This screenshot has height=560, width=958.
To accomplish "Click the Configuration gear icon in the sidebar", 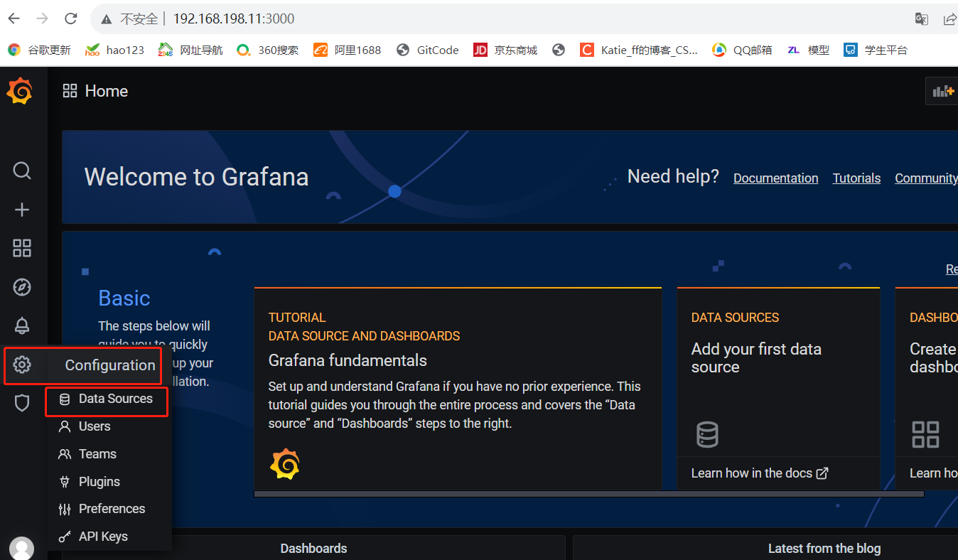I will click(22, 365).
